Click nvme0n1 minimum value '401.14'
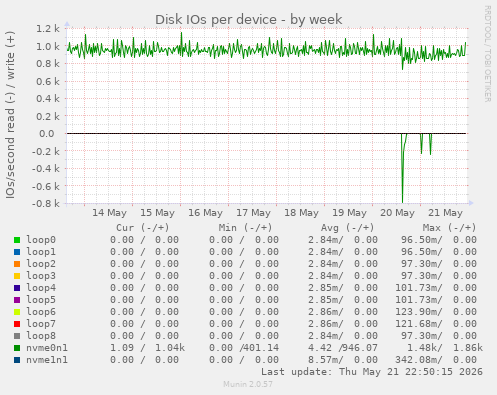 [261, 348]
